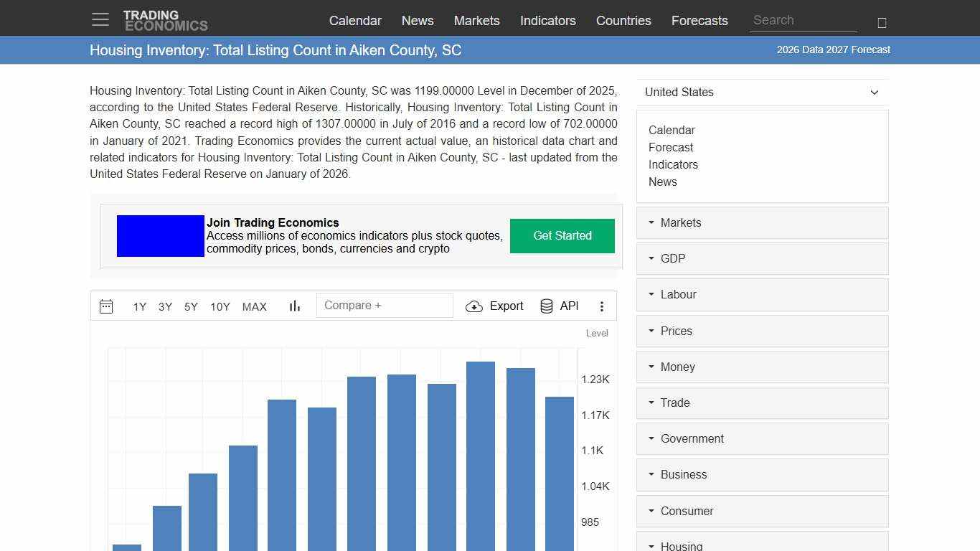Select the MAX chart range

coord(254,306)
